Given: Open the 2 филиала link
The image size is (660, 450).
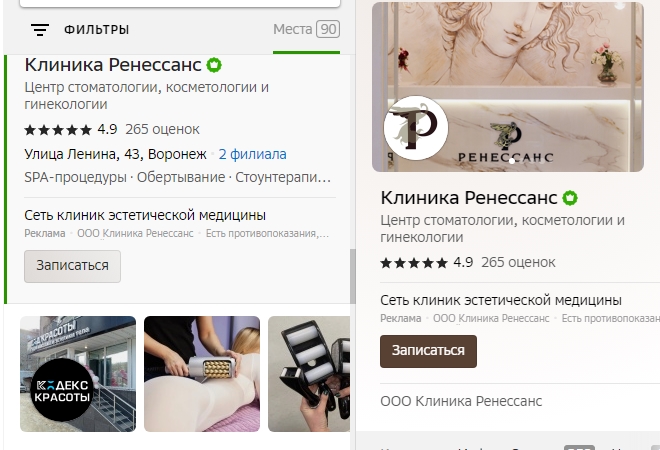Looking at the screenshot, I should pyautogui.click(x=253, y=154).
